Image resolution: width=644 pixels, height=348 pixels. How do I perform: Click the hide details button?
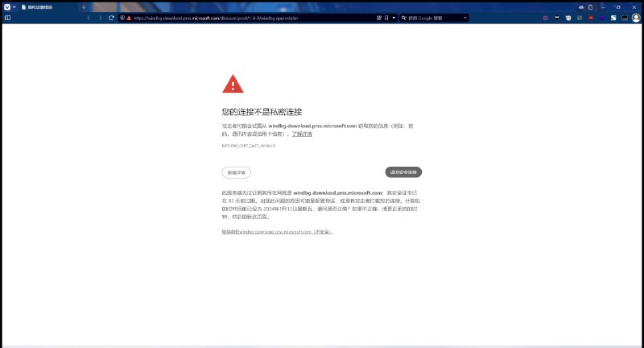tap(236, 172)
